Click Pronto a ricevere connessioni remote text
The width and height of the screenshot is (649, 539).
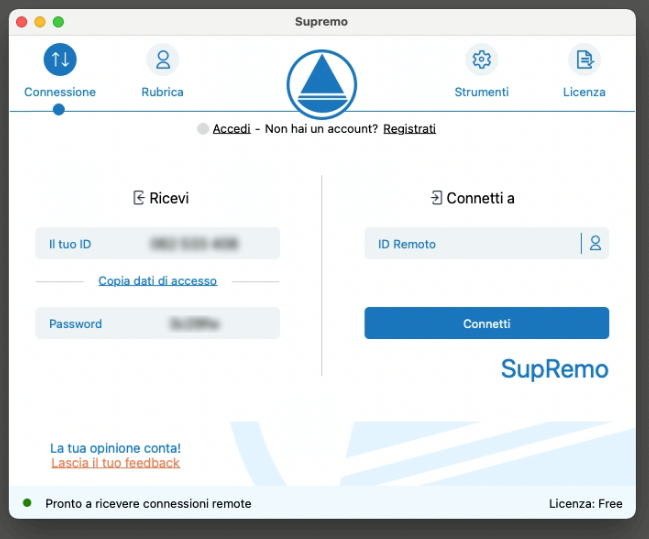coord(148,503)
